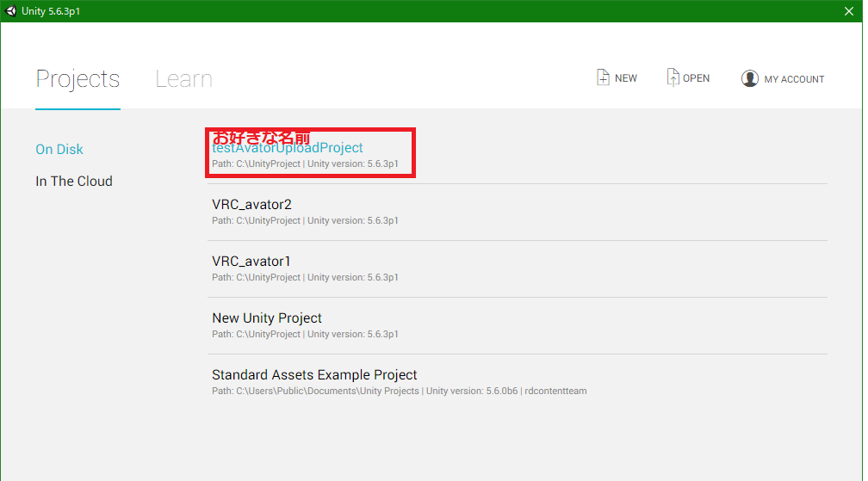Click the OPEN button label
The width and height of the screenshot is (868, 481).
696,78
